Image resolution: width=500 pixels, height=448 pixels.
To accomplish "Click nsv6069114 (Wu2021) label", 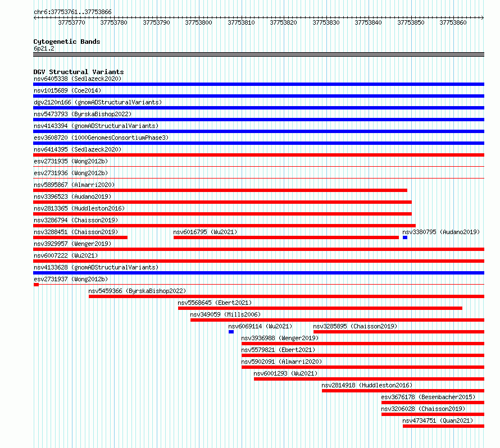I will click(x=260, y=326).
